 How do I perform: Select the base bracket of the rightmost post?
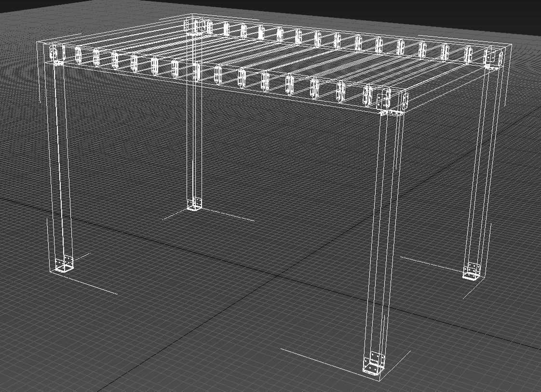click(x=472, y=272)
